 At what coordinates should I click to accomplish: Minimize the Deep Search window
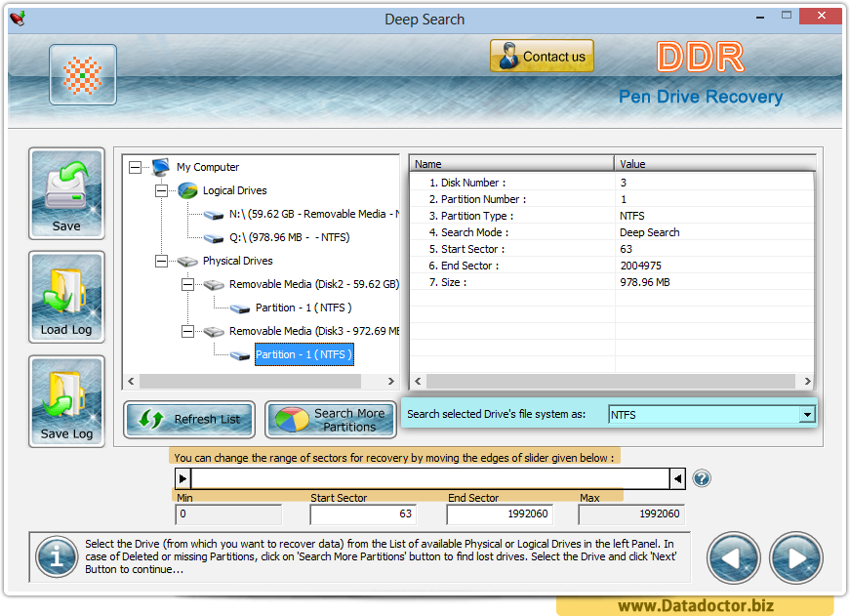click(x=760, y=17)
